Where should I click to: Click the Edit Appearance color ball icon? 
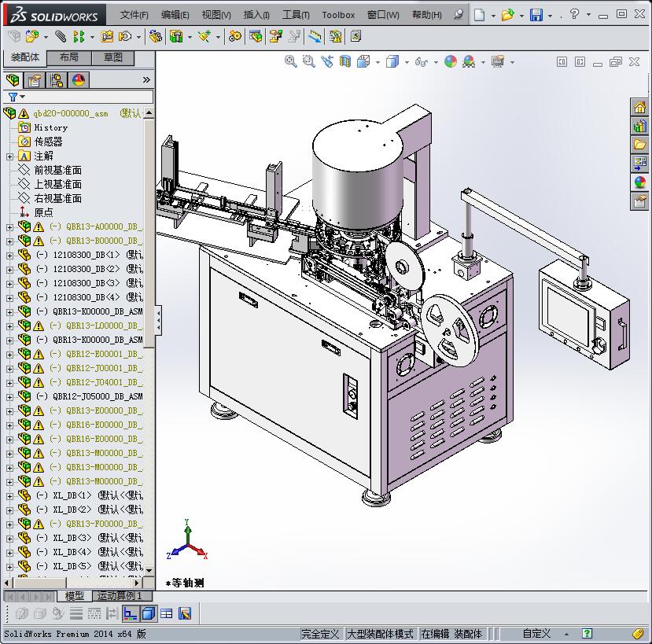[451, 62]
